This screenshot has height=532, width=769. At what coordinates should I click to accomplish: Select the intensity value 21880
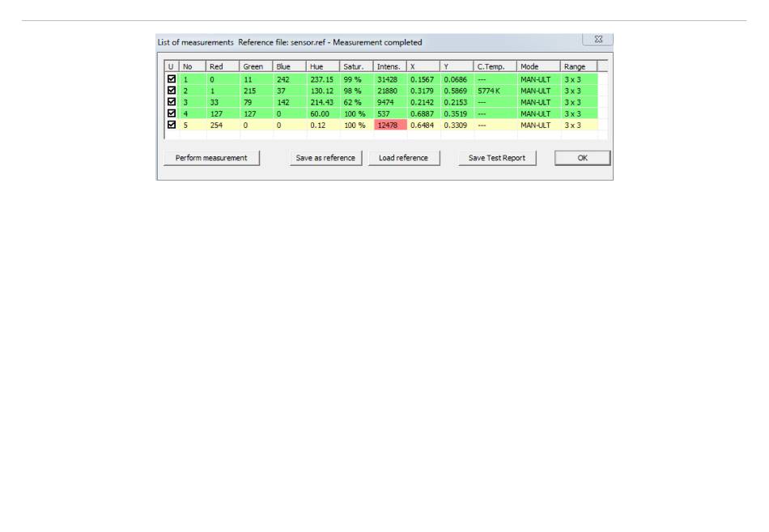[388, 91]
